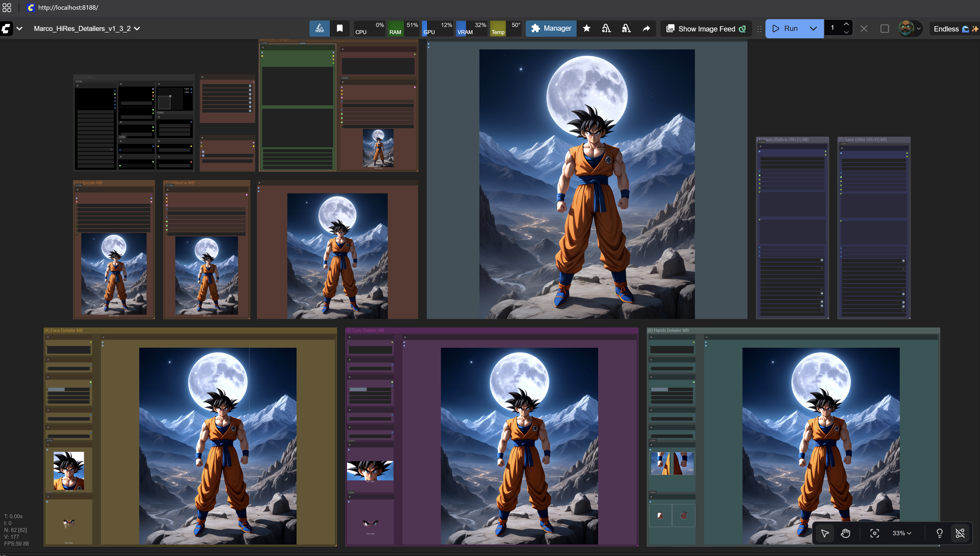The height and width of the screenshot is (556, 980).
Task: Click the Face Detailer cropped face thumbnail
Action: click(x=69, y=471)
